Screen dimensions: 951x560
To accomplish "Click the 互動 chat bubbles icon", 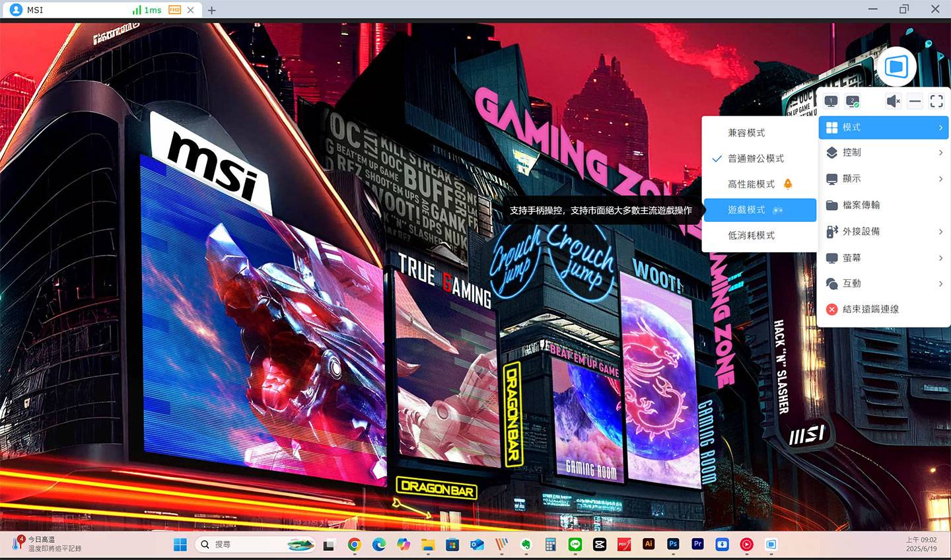I will [832, 283].
